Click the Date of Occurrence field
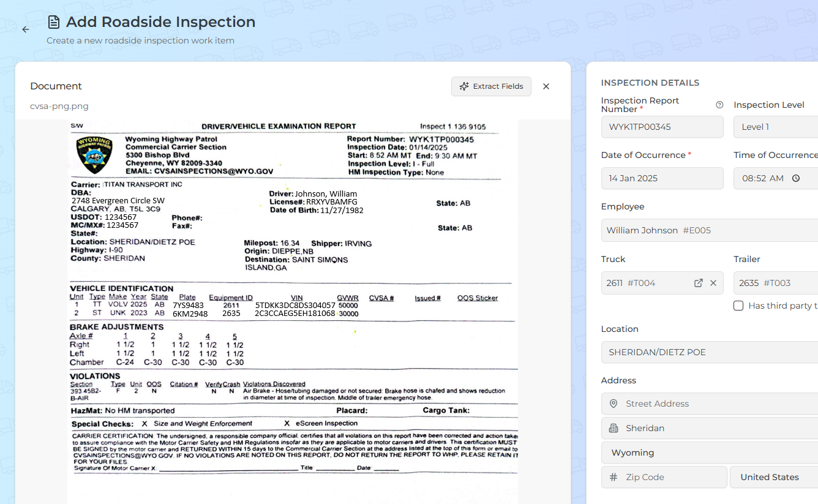This screenshot has width=818, height=504. (x=662, y=178)
